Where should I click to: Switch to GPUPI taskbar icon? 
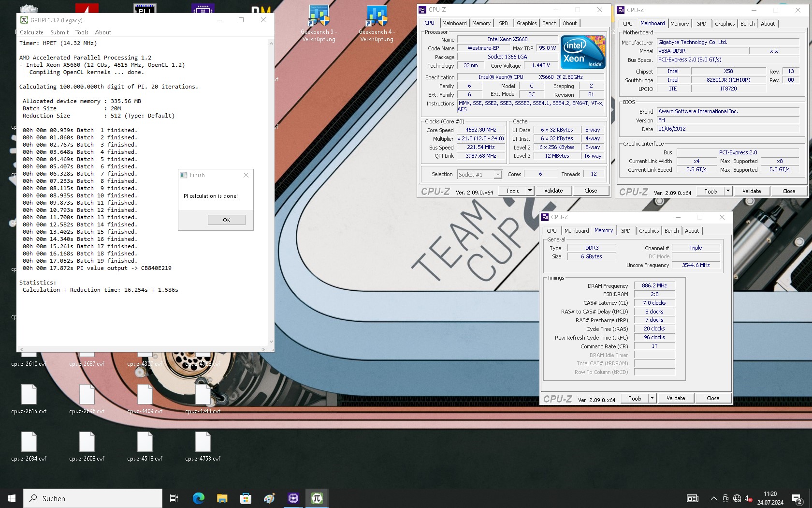(317, 498)
